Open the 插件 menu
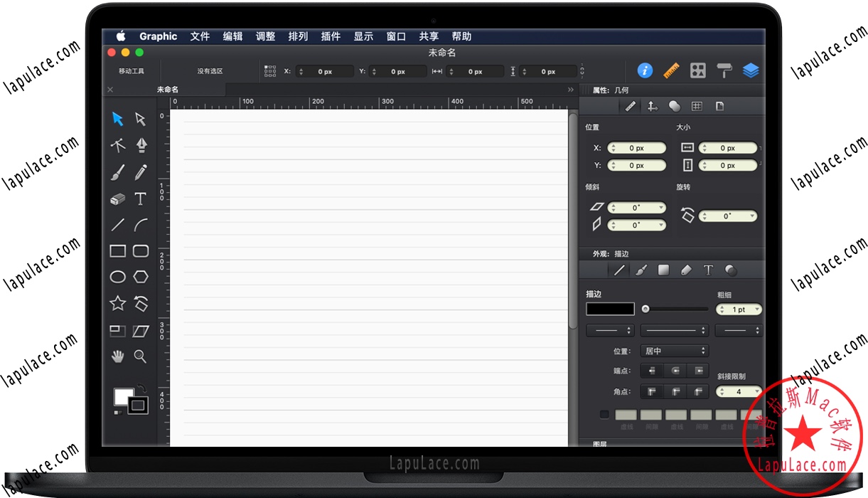Image resolution: width=868 pixels, height=498 pixels. (331, 36)
